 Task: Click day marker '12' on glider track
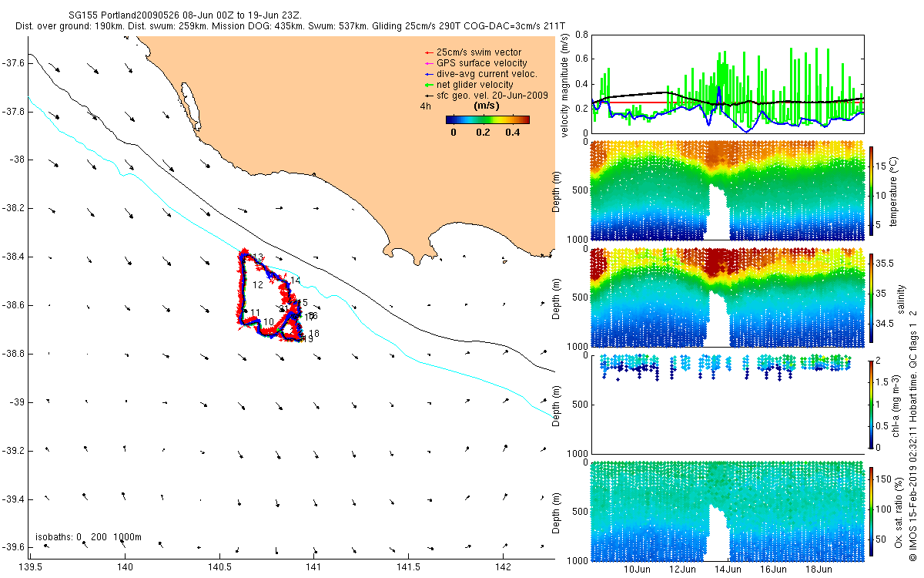click(x=258, y=285)
